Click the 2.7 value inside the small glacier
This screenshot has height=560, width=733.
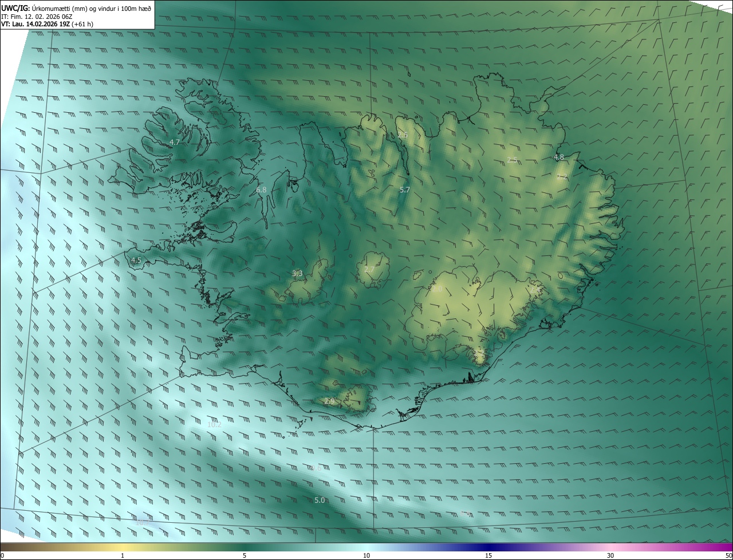369,270
